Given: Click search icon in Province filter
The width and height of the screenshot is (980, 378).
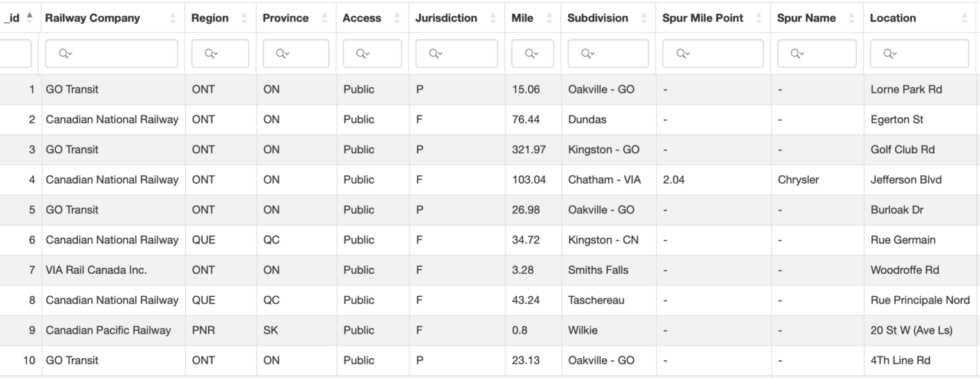Looking at the screenshot, I should point(282,54).
